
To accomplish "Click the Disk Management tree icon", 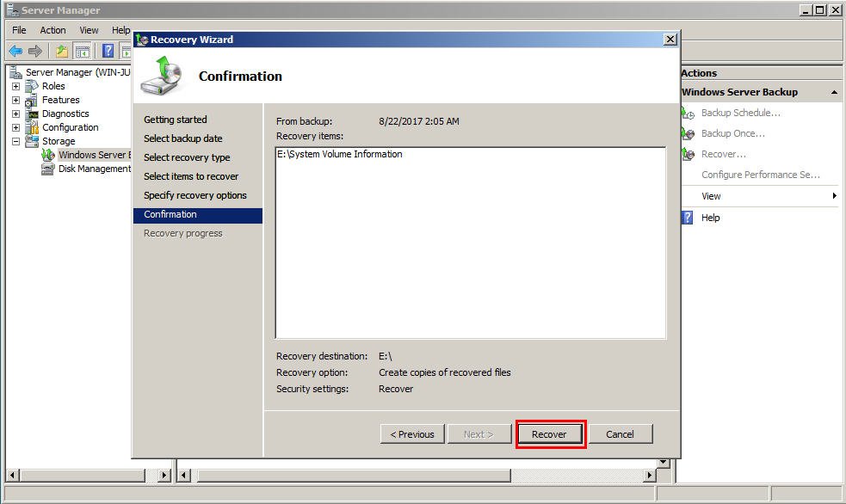I will click(x=48, y=169).
